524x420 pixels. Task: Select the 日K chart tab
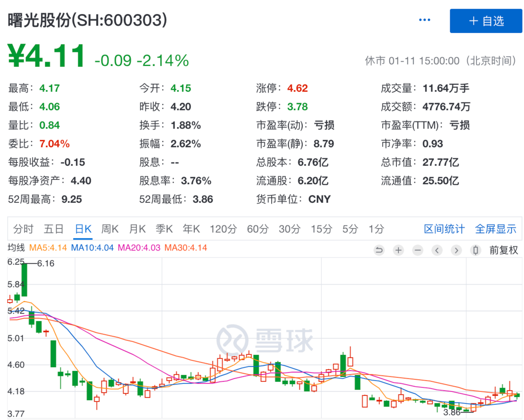(x=83, y=229)
